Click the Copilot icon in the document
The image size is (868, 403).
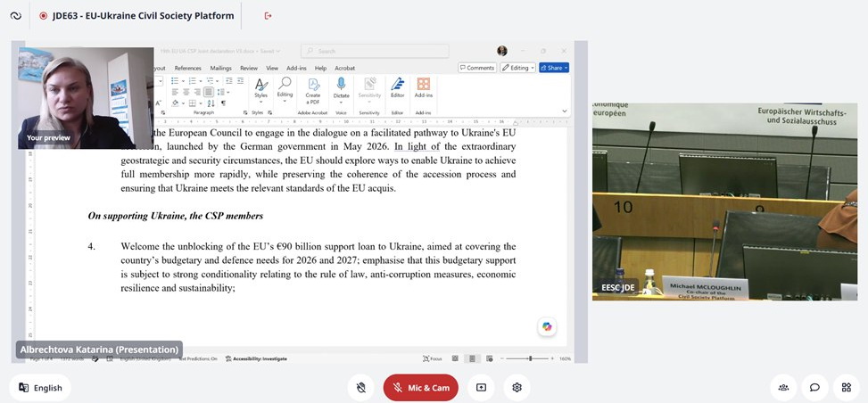click(547, 326)
